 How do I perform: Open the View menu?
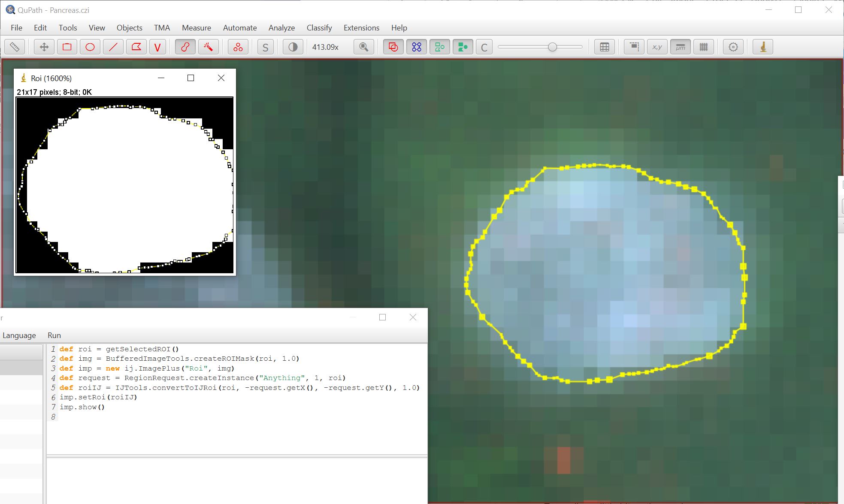(x=97, y=27)
